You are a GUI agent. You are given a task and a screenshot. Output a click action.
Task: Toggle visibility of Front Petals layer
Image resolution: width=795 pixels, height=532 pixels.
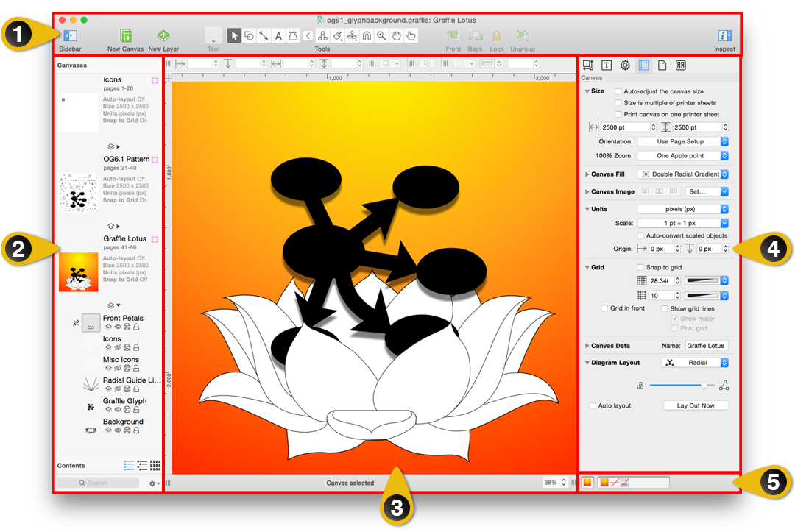coord(118,327)
